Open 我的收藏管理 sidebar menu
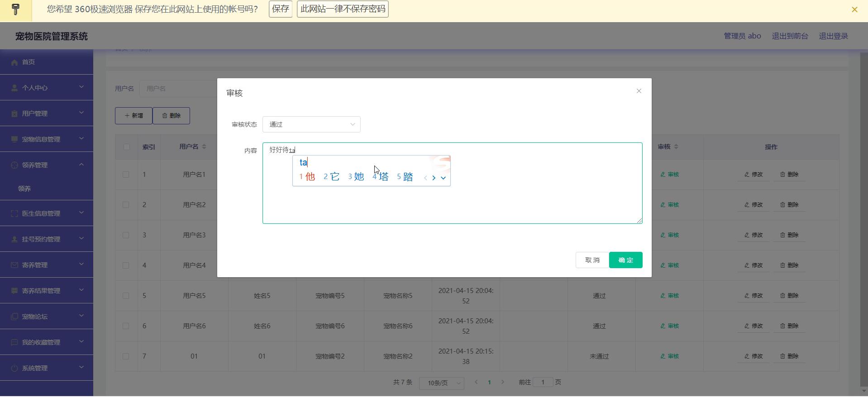The width and height of the screenshot is (868, 397). coord(47,342)
